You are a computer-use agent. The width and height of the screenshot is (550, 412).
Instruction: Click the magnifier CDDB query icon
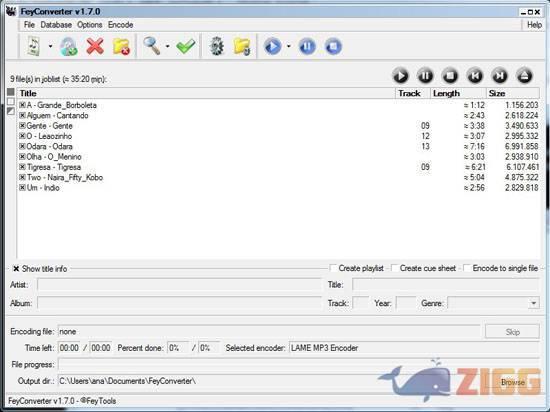click(152, 46)
